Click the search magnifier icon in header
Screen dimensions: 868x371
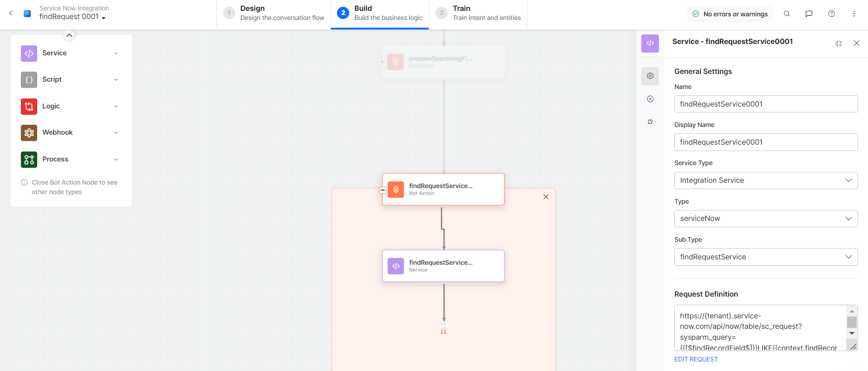(x=787, y=14)
